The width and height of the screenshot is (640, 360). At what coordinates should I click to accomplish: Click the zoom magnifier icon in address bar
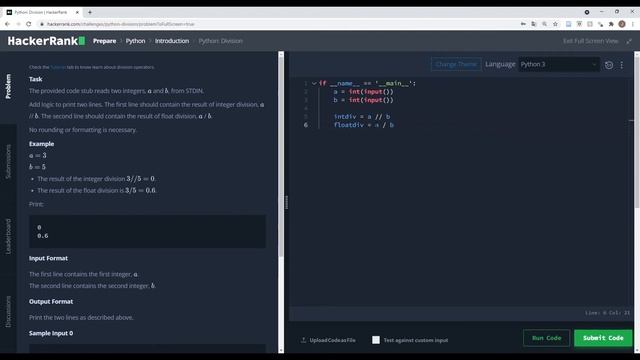(x=544, y=24)
